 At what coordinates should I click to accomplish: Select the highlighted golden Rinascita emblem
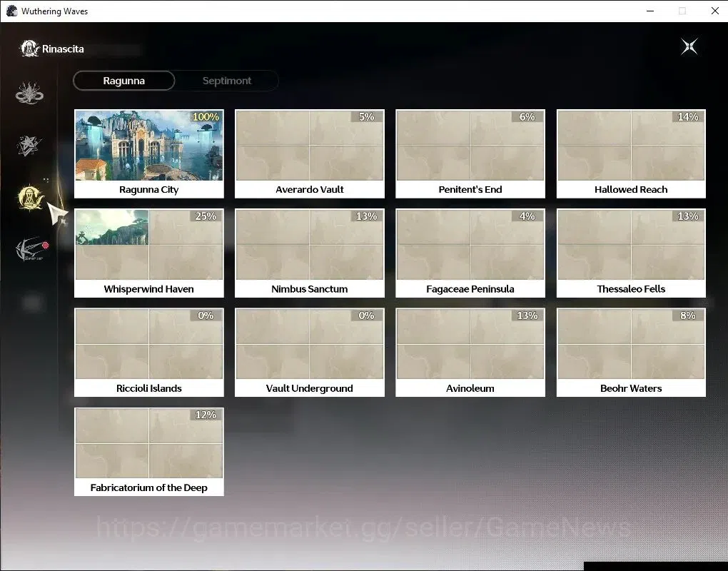(x=31, y=197)
